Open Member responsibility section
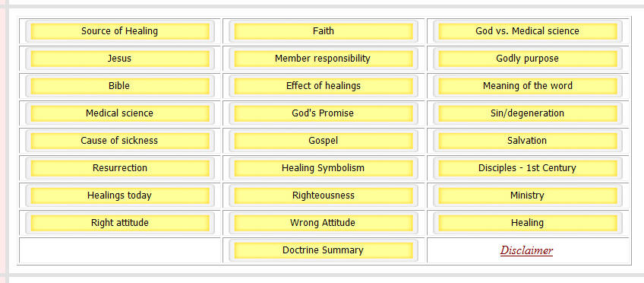 point(324,59)
